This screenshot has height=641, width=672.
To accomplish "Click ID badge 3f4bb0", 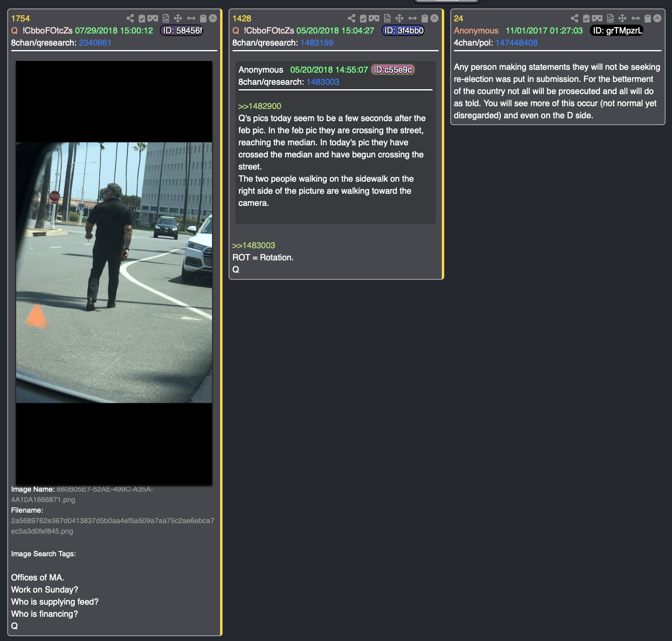I will tap(403, 31).
